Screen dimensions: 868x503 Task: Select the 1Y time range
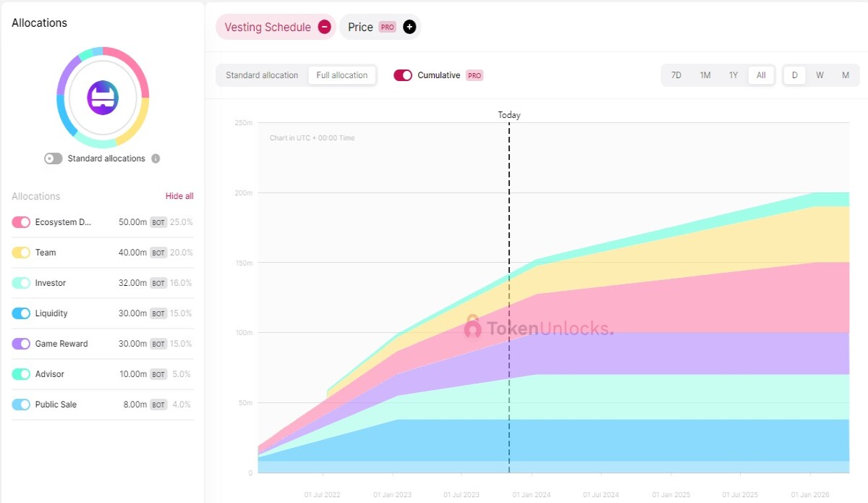[x=733, y=75]
